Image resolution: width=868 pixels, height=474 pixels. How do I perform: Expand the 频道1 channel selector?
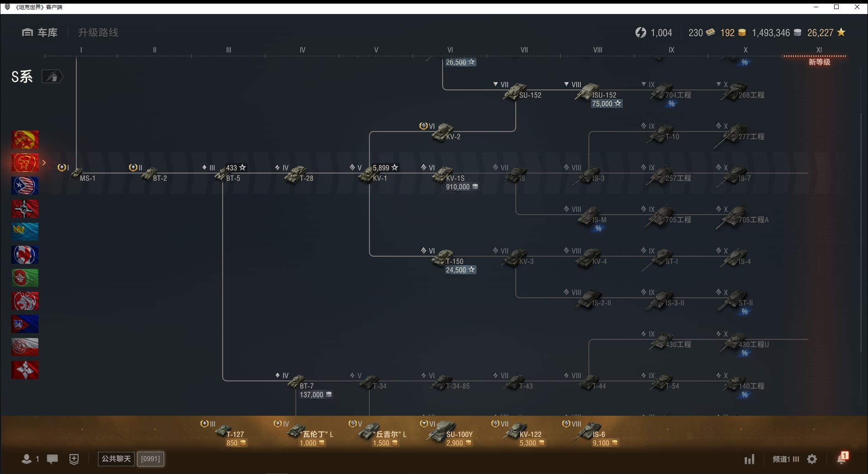785,459
